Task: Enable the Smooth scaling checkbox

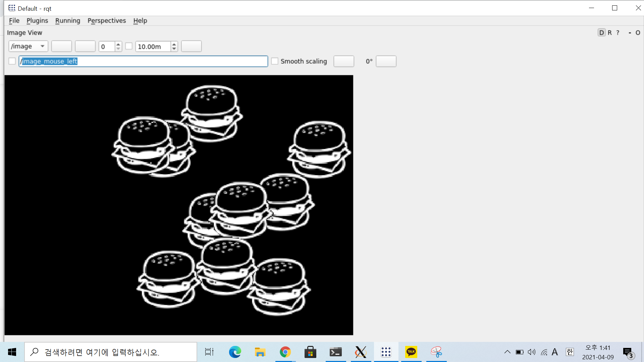Action: [275, 61]
